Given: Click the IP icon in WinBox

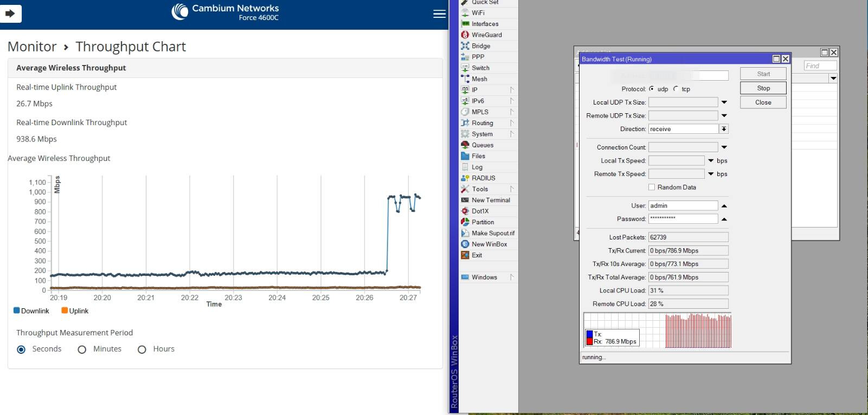Looking at the screenshot, I should 465,90.
